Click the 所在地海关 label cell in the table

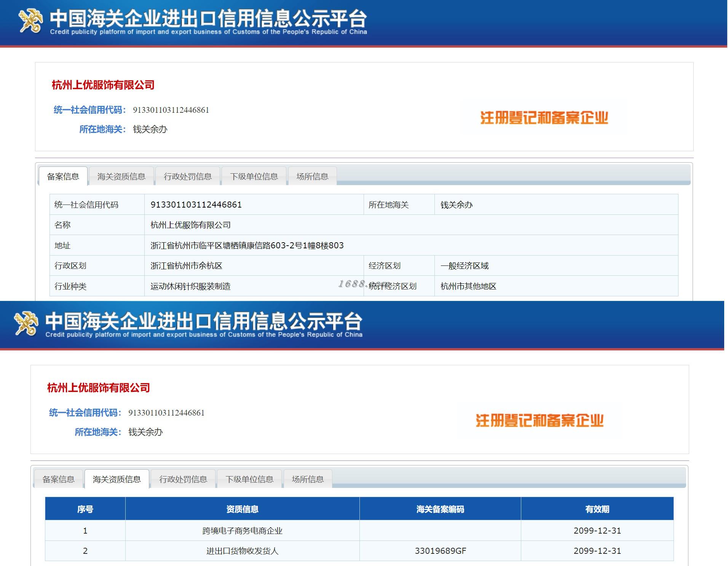399,205
